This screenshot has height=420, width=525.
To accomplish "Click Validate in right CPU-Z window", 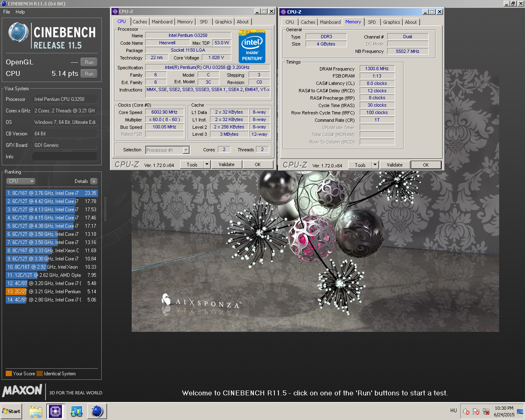I will click(x=395, y=165).
